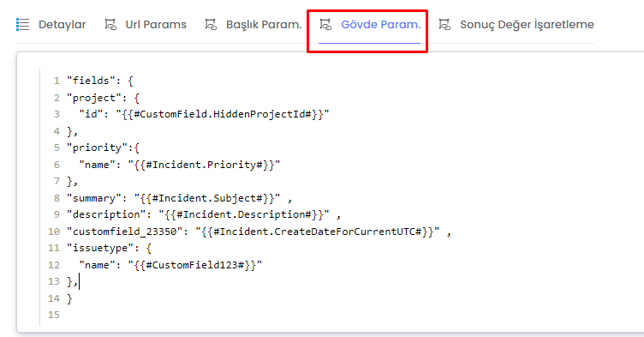The image size is (644, 337).
Task: Click the list icon beside Detaylar
Action: click(22, 25)
